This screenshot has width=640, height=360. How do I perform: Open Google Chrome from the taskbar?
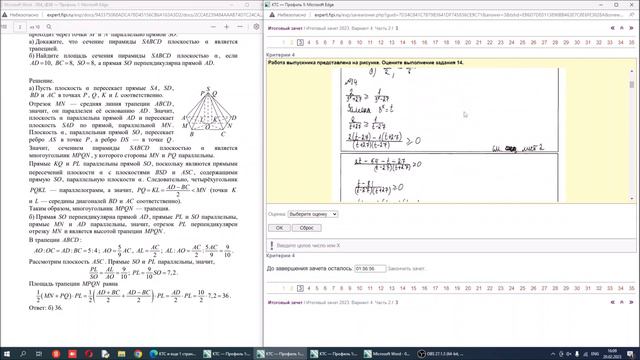[138, 354]
